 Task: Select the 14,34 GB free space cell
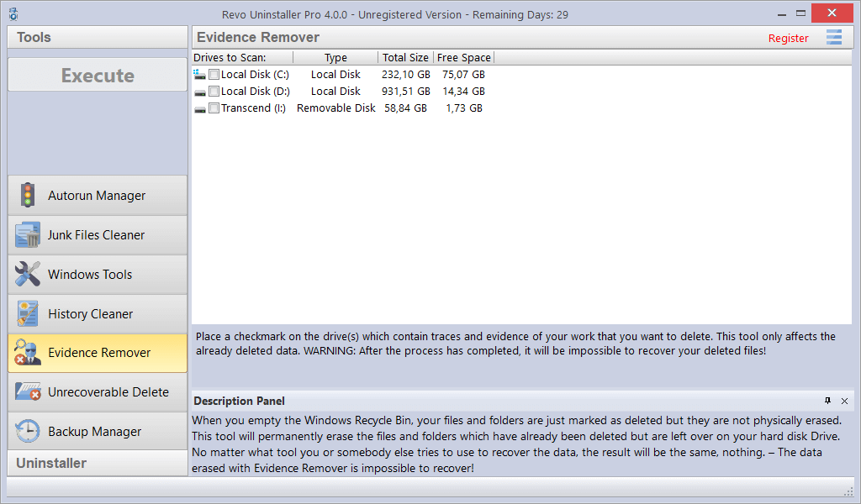pyautogui.click(x=463, y=91)
